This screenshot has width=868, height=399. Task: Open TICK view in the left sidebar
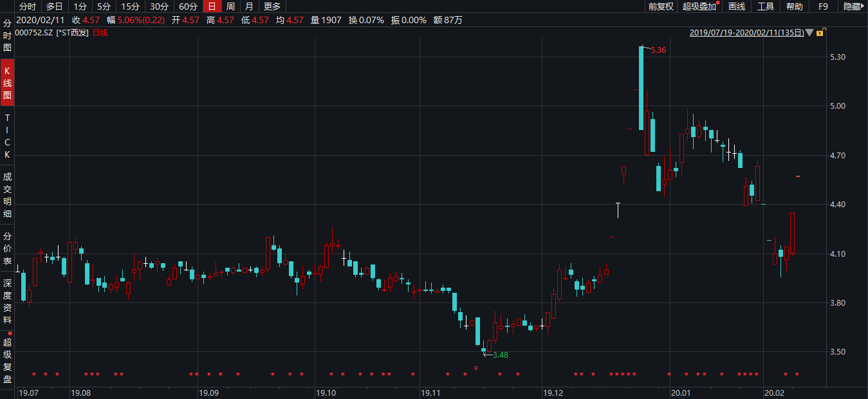click(x=8, y=136)
